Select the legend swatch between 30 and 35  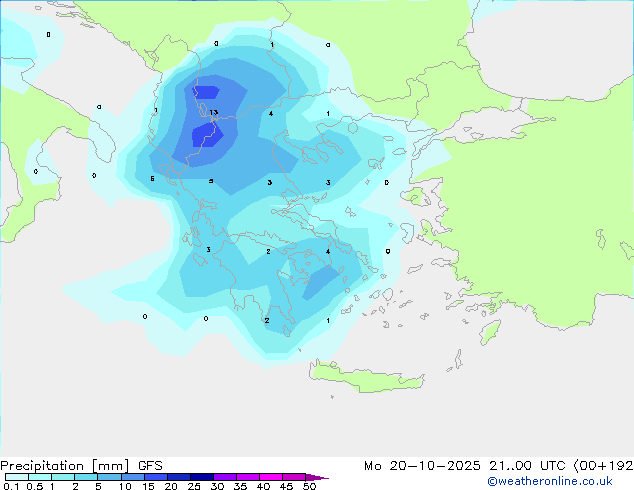225,477
